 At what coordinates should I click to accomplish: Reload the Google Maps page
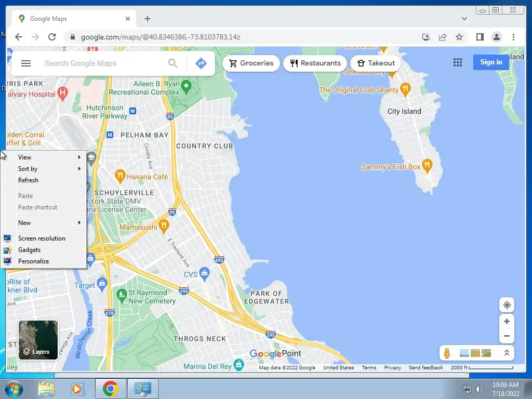[x=52, y=37]
